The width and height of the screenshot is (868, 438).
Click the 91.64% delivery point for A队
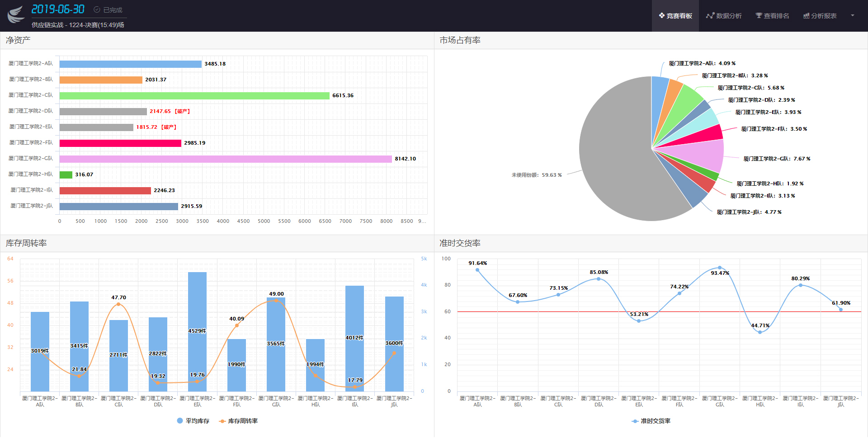(x=477, y=270)
